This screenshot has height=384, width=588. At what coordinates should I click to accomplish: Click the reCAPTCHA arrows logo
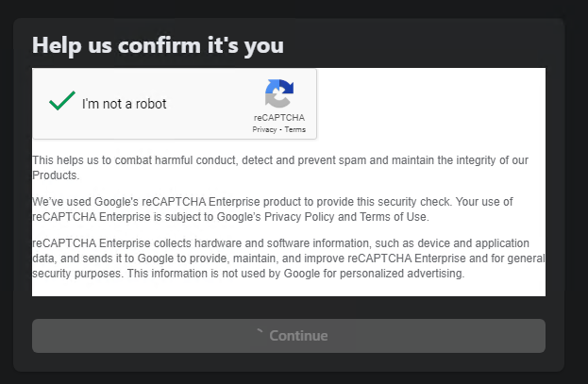point(279,93)
